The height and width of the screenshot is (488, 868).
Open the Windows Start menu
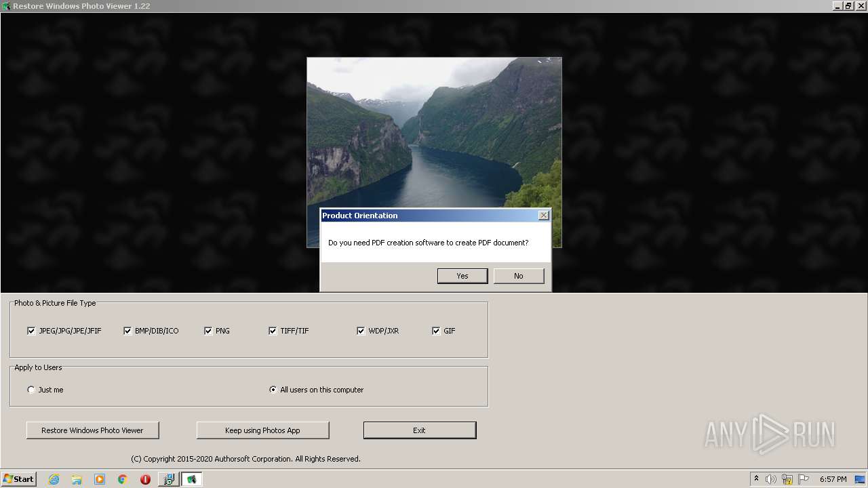18,479
